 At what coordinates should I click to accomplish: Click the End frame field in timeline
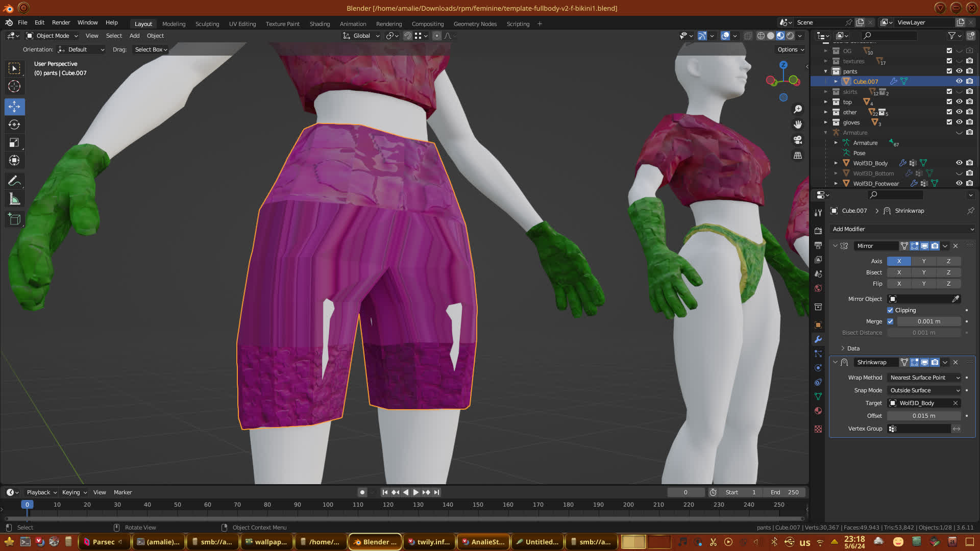785,492
